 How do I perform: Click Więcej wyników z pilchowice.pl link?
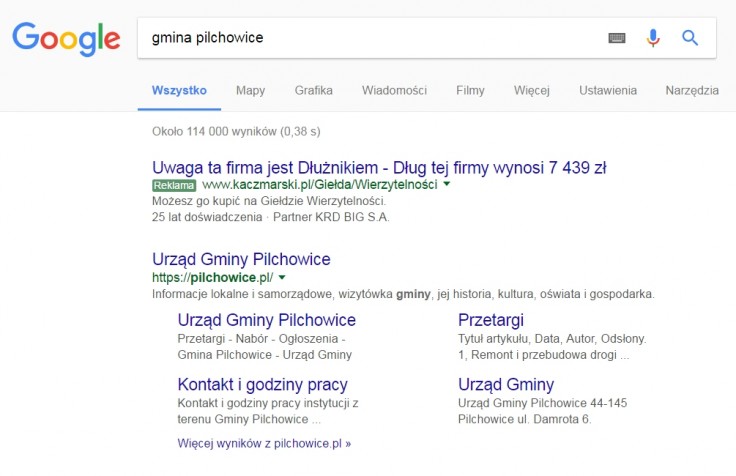[x=264, y=442]
